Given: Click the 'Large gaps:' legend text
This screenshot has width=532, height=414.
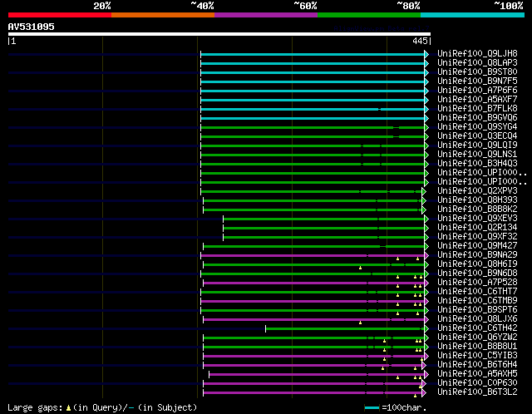Looking at the screenshot, I should point(35,407).
